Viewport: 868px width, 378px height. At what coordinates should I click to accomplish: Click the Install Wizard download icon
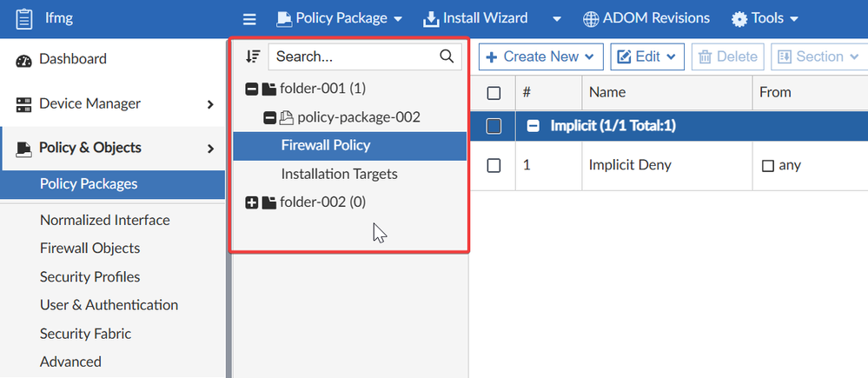[x=431, y=18]
